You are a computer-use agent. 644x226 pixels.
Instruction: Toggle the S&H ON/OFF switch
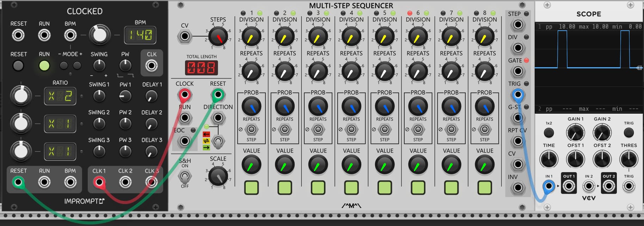[185, 176]
